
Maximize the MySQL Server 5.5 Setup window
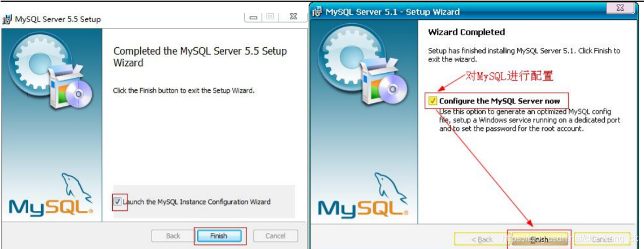[x=270, y=17]
